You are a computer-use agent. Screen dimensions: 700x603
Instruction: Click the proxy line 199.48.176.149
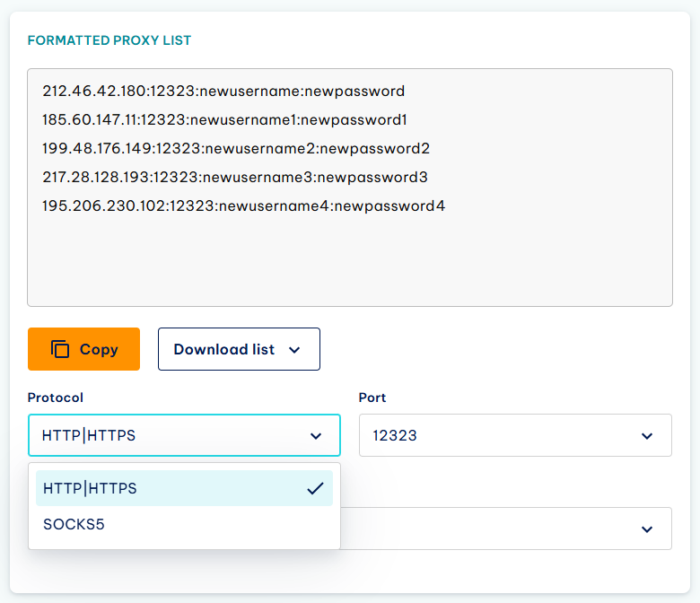tap(236, 148)
